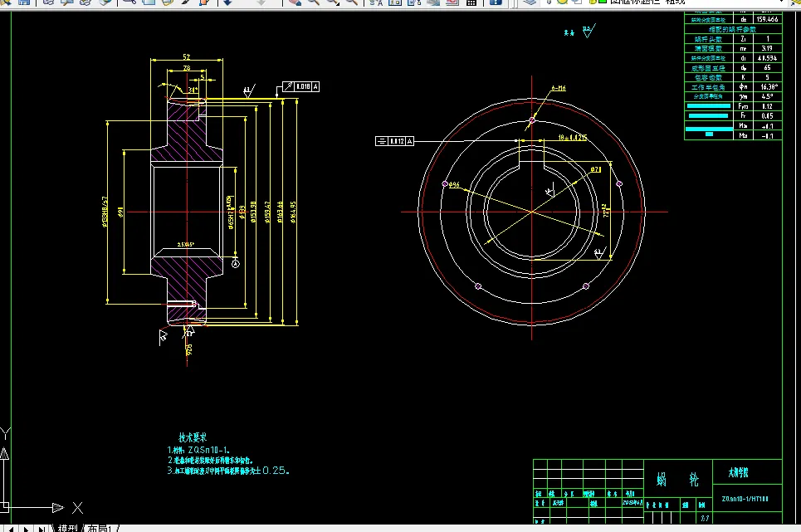Viewport: 801px width, 532px height.
Task: Select "ZQSn10-1/HT100" material text
Action: pyautogui.click(x=745, y=499)
